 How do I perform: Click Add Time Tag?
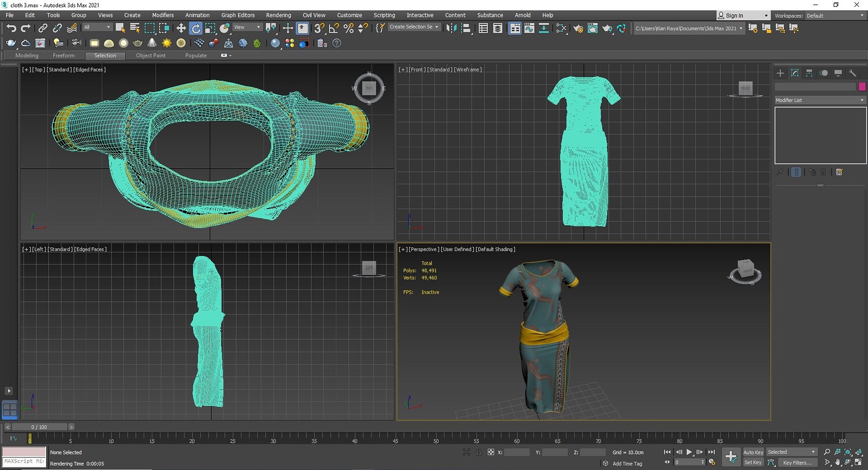tap(627, 464)
